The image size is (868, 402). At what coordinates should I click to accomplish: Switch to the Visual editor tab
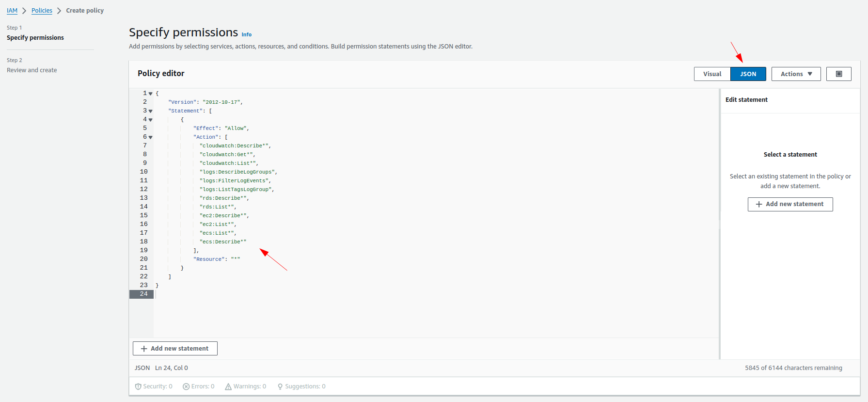coord(712,74)
